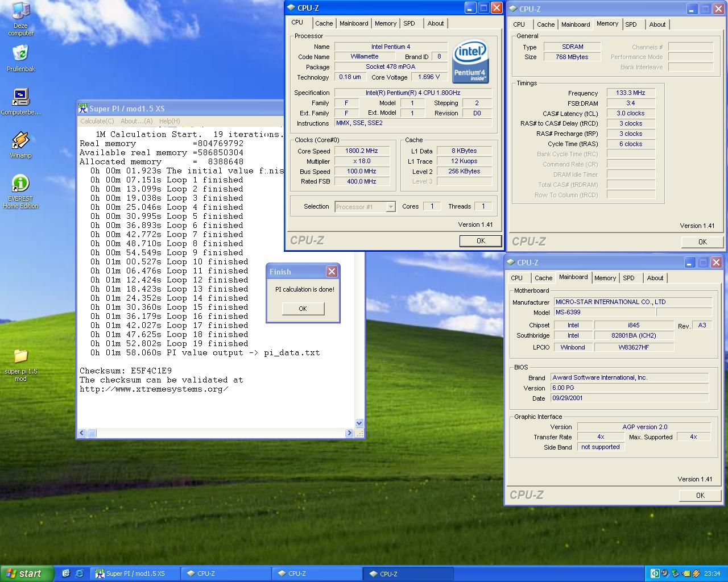The image size is (728, 582).
Task: Click the 'MS-6399' motherboard model value
Action: (x=605, y=312)
